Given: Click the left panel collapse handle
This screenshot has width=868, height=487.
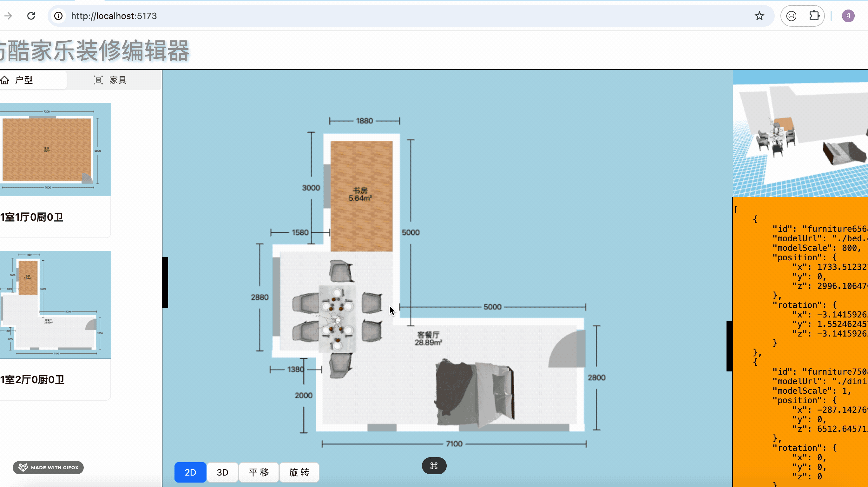Looking at the screenshot, I should coord(165,282).
